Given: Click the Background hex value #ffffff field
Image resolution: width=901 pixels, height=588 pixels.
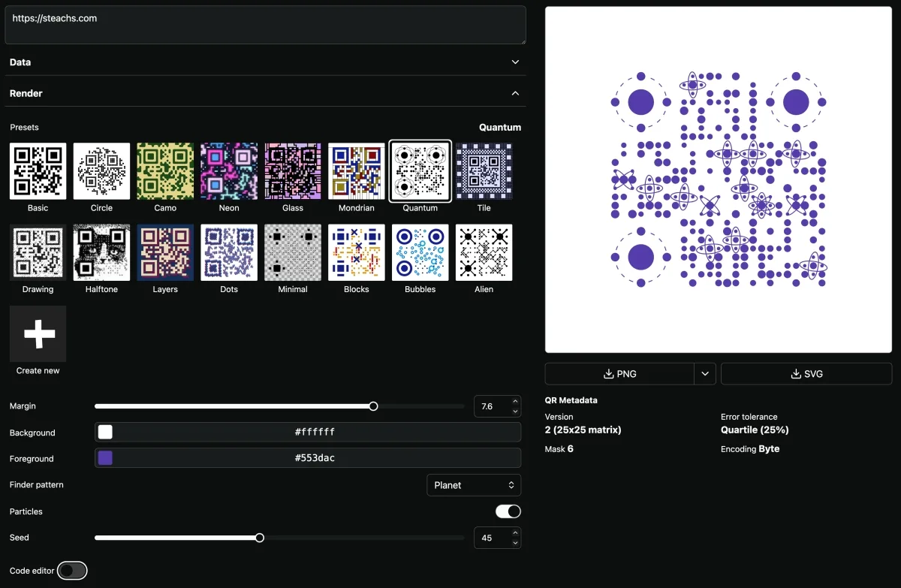Looking at the screenshot, I should click(x=315, y=432).
